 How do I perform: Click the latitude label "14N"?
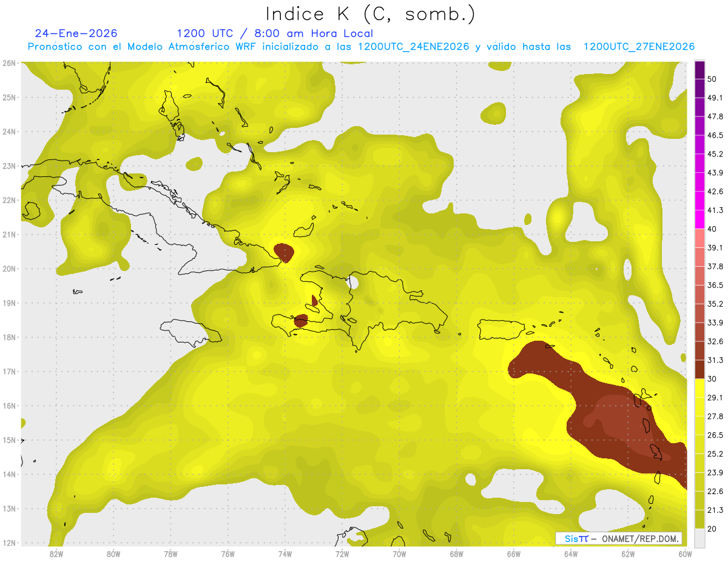[x=8, y=473]
